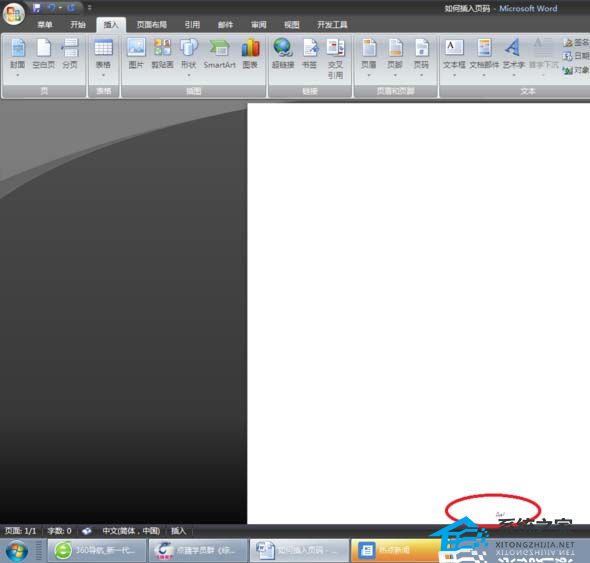Image resolution: width=590 pixels, height=563 pixels.
Task: Click the Cover Page (封面) icon
Action: tap(17, 48)
